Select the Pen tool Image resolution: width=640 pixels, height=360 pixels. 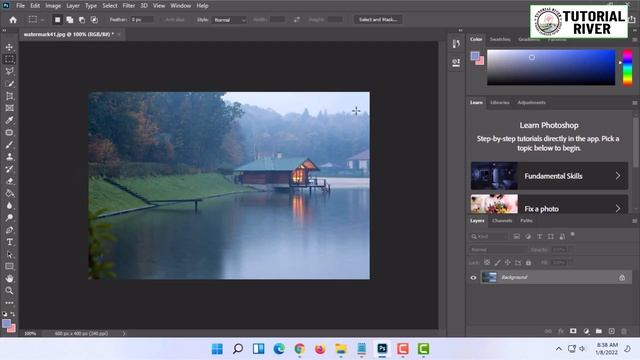pos(9,230)
